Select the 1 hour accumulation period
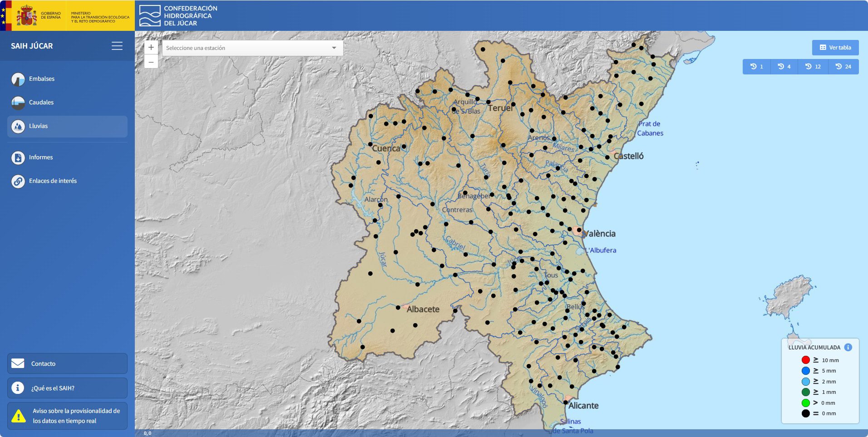Viewport: 868px width, 437px height. click(756, 67)
